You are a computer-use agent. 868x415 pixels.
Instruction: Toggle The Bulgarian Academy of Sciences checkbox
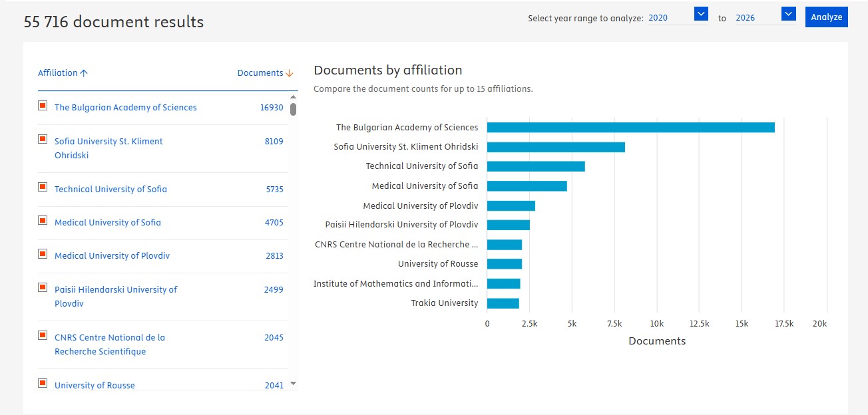pyautogui.click(x=43, y=105)
